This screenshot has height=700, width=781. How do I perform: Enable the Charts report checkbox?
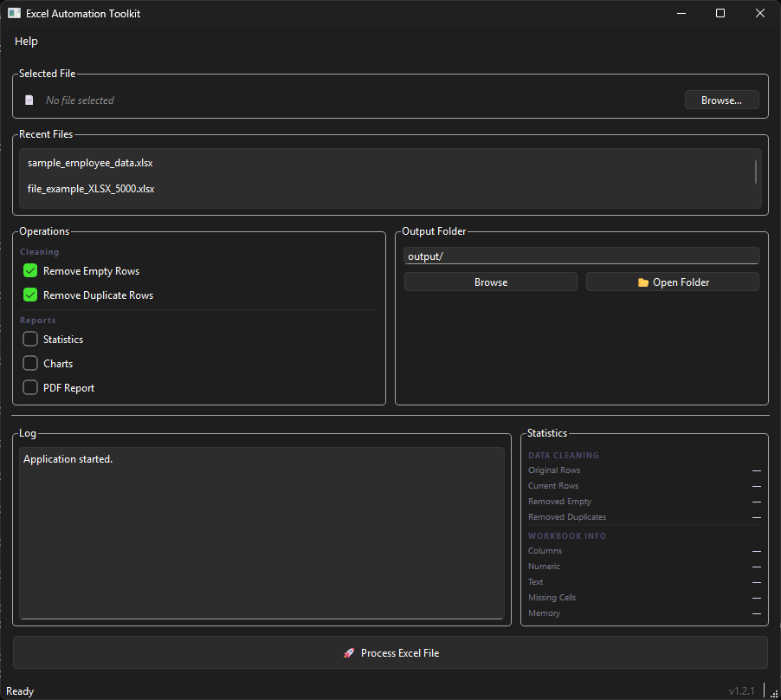(x=30, y=364)
